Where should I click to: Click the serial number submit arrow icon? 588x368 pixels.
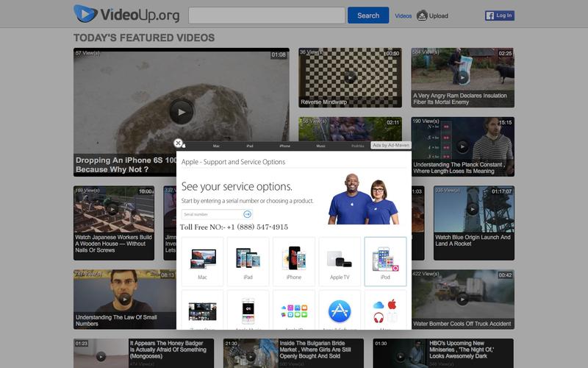pos(247,214)
